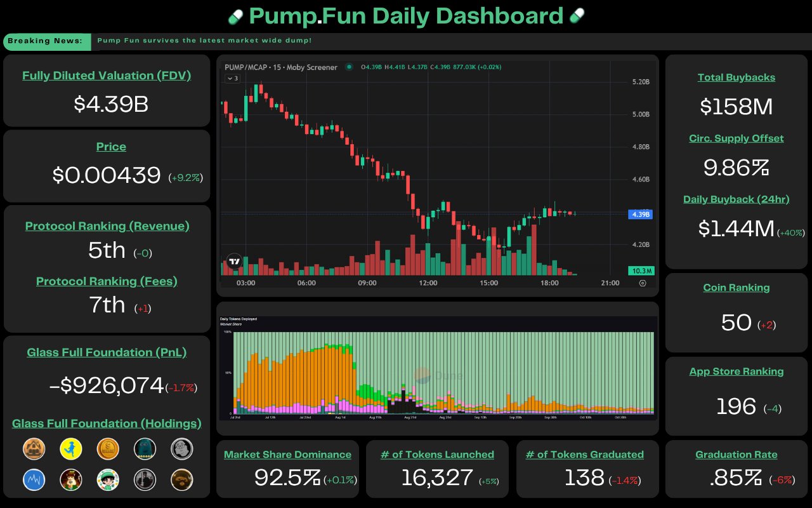The height and width of the screenshot is (508, 812).
Task: Open the Total Buybacks link
Action: (737, 77)
